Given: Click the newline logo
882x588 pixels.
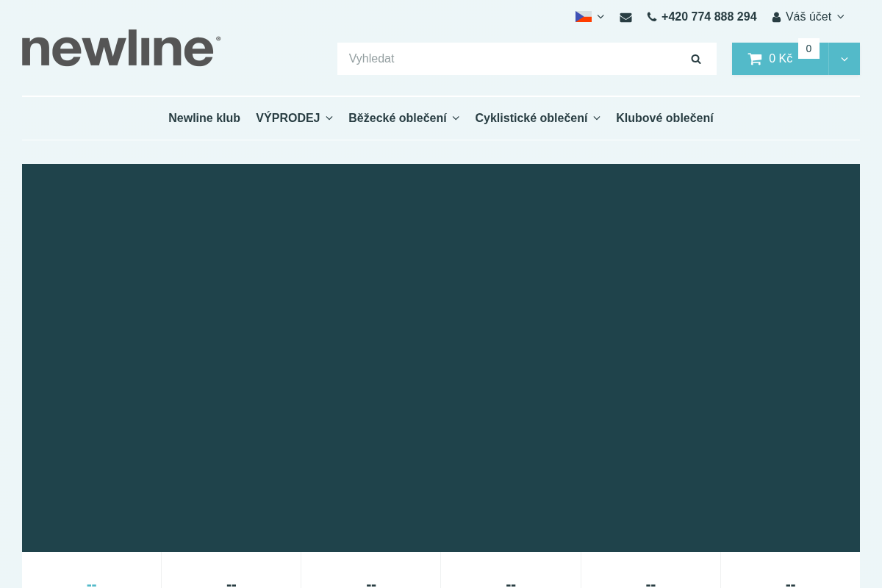Looking at the screenshot, I should coord(121,48).
